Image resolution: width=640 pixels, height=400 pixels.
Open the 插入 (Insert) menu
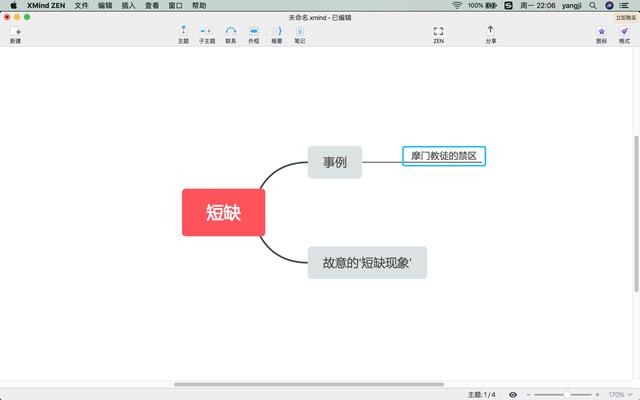click(x=128, y=5)
